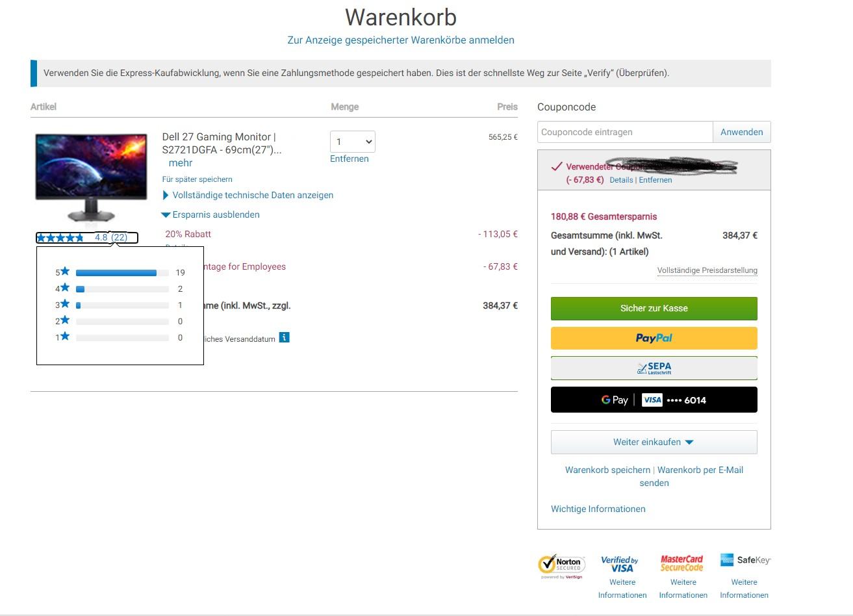The image size is (853, 616).
Task: Proceed with Sicher zur Kasse button
Action: pyautogui.click(x=654, y=308)
